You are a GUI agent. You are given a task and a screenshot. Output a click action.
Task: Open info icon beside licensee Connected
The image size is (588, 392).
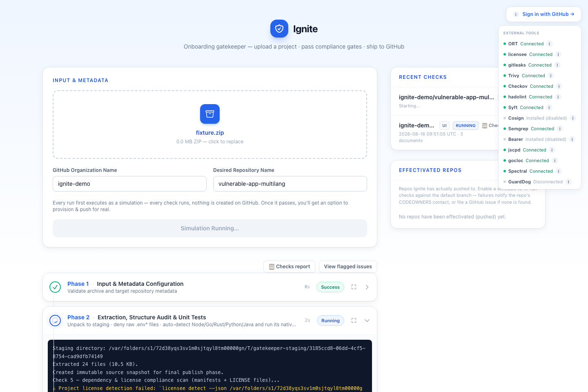click(558, 54)
